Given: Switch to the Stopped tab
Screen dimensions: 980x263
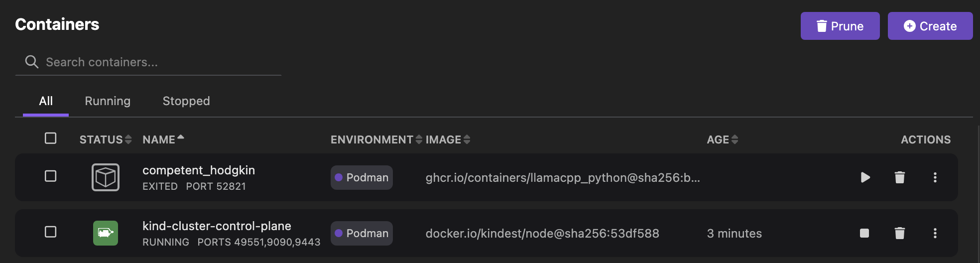Looking at the screenshot, I should [186, 101].
